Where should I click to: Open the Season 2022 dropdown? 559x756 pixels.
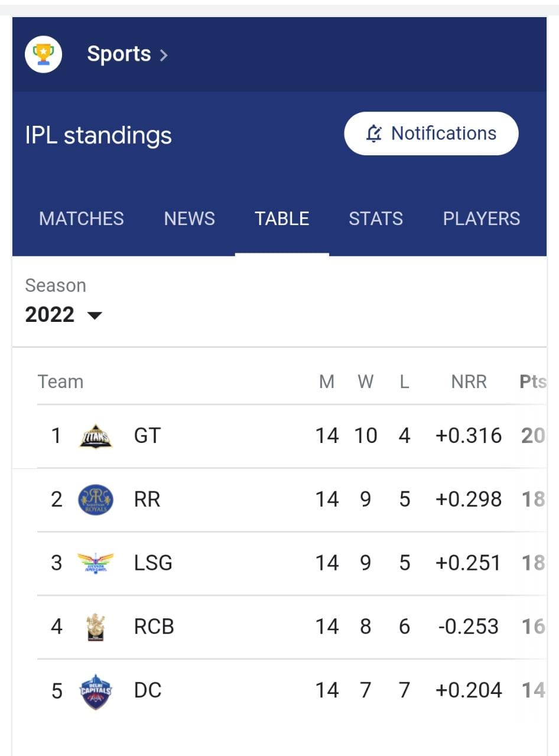point(63,315)
